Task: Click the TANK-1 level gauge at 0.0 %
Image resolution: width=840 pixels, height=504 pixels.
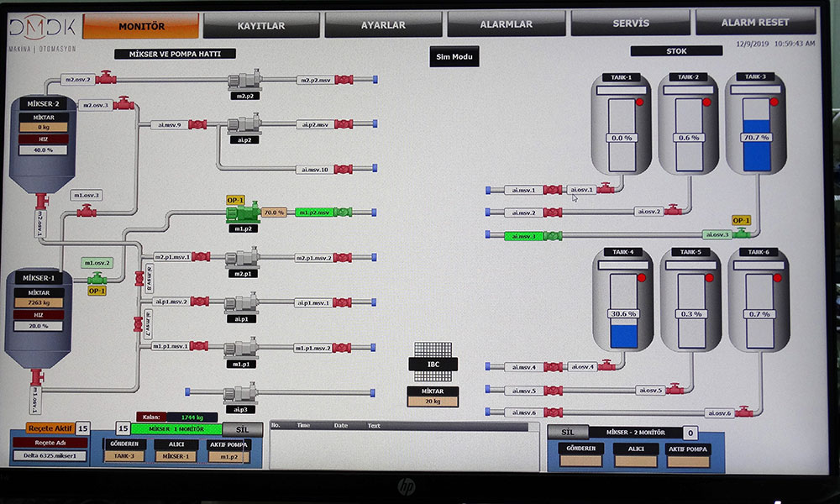Action: 622,135
